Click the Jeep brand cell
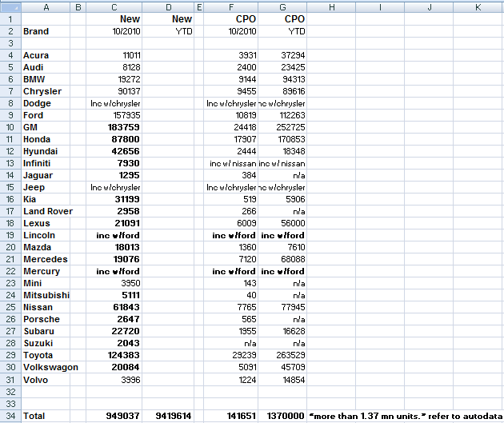504x423 pixels. (46, 187)
